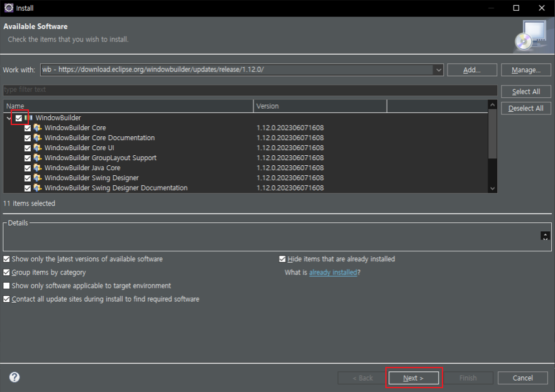Click the Version column header

[321, 106]
